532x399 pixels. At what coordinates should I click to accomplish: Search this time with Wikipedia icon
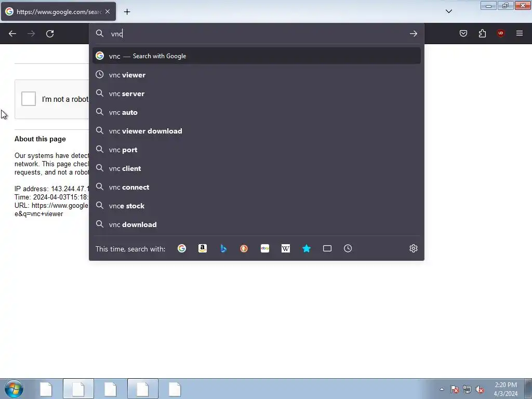tap(286, 248)
